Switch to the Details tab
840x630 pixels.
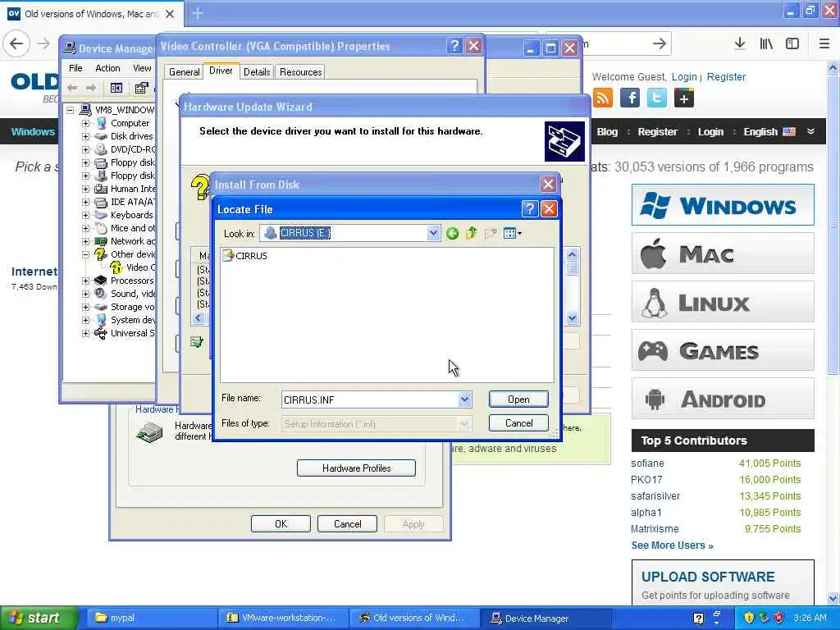[257, 72]
